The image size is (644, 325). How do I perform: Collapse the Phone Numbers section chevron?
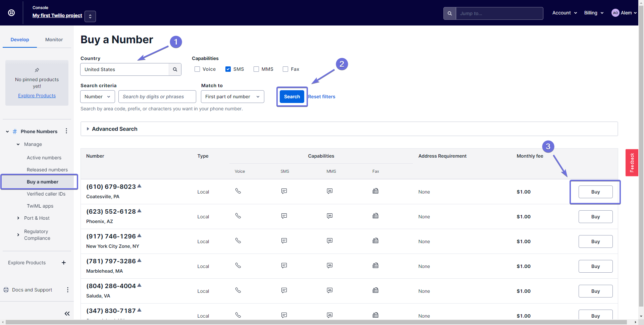(7, 131)
